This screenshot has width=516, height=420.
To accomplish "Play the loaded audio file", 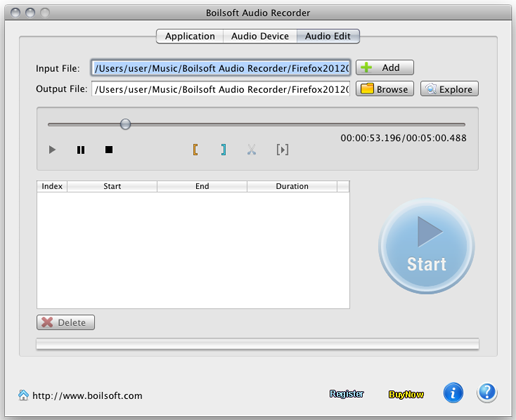I will point(52,150).
